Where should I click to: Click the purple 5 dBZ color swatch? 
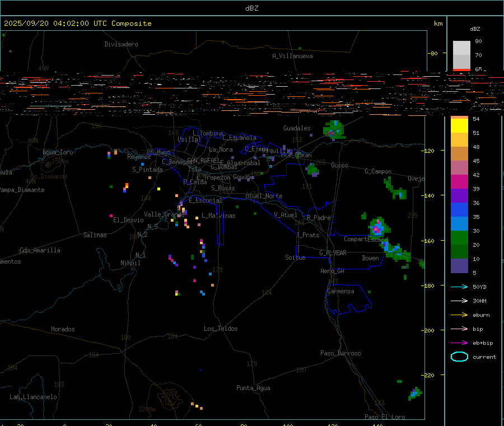point(460,266)
